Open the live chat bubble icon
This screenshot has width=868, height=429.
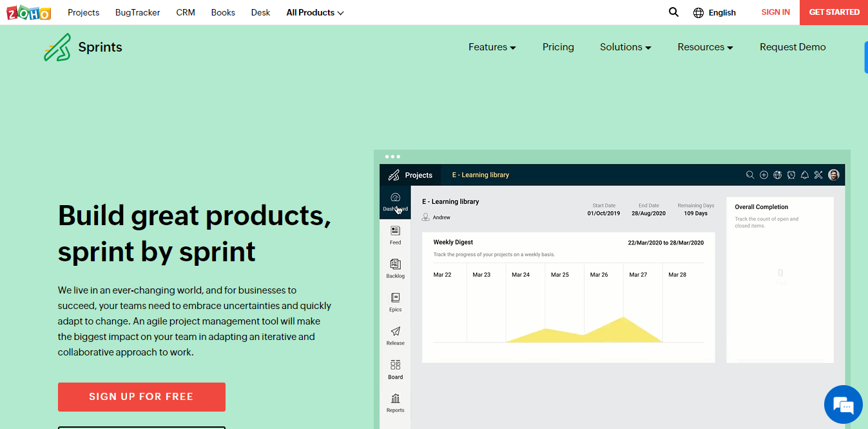[x=844, y=404]
